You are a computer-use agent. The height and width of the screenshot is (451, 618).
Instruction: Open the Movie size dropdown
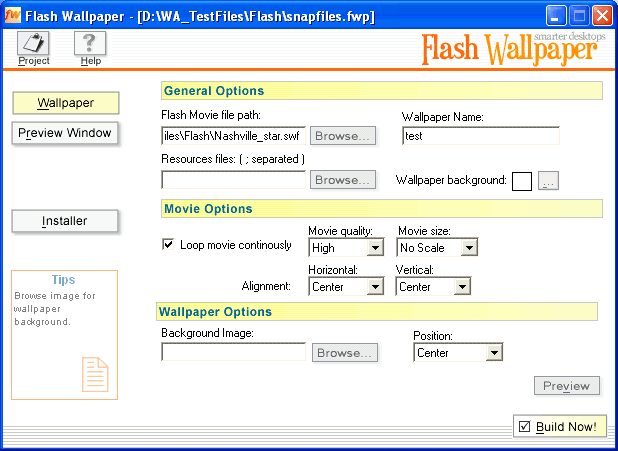tap(437, 248)
